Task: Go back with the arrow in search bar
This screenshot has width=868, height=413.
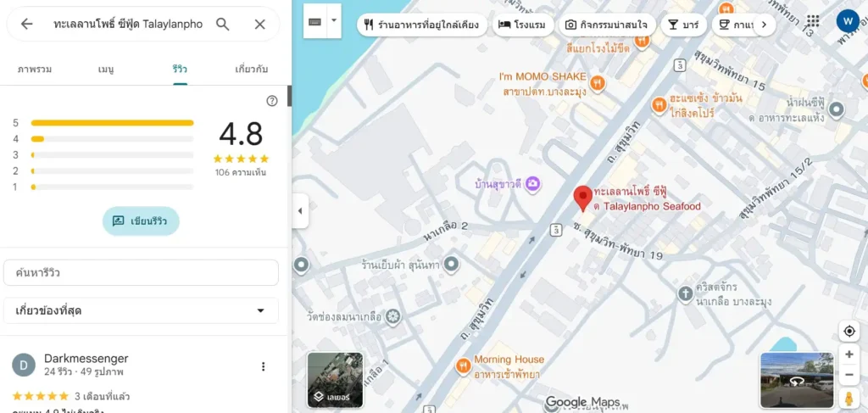Action: click(x=26, y=24)
